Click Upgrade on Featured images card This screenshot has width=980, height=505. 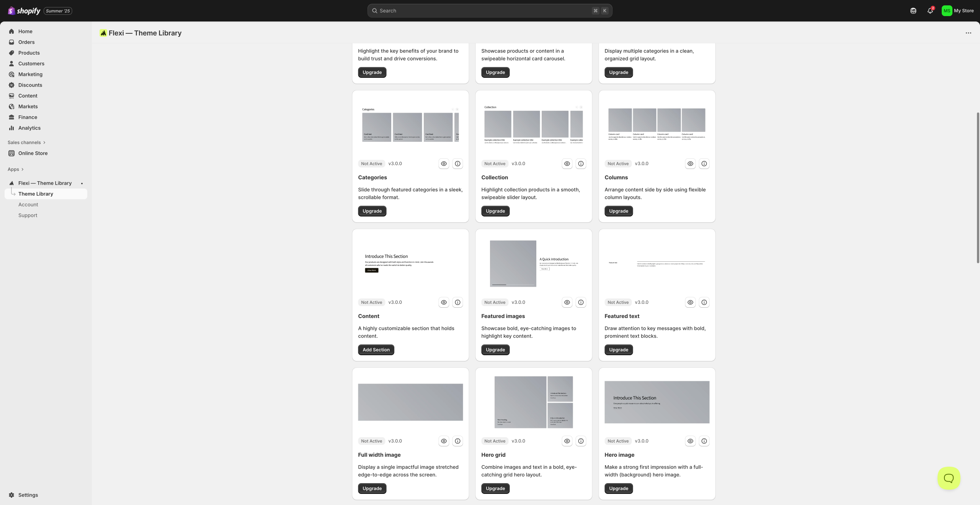[495, 350]
